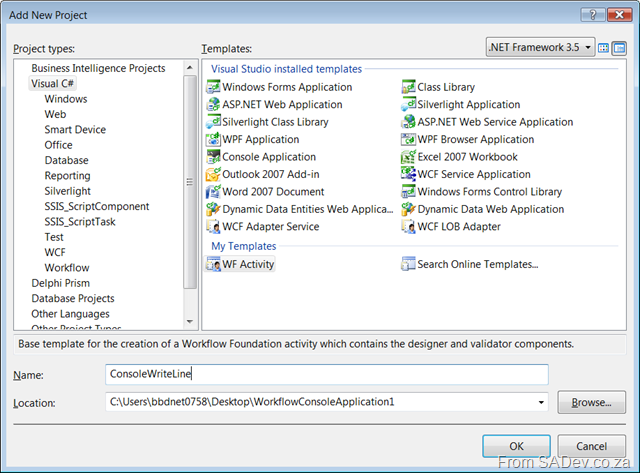The image size is (640, 473).
Task: Expand the Location path dropdown arrow
Action: coord(541,402)
